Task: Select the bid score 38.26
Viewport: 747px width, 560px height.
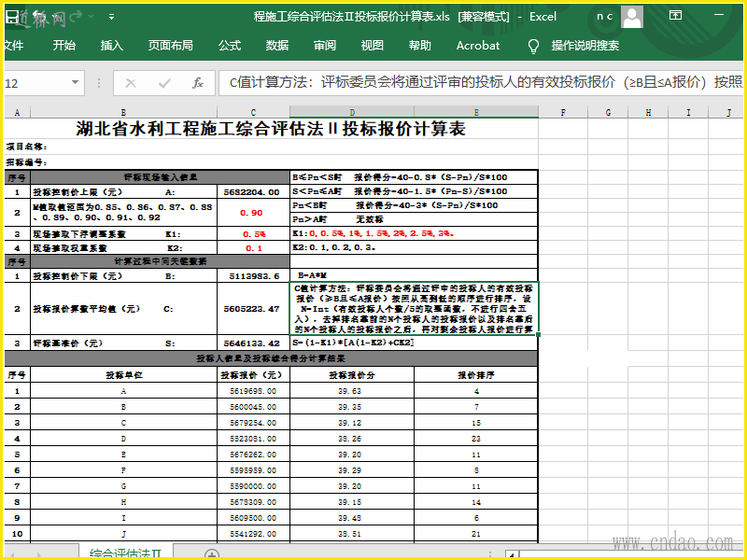Action: point(352,439)
